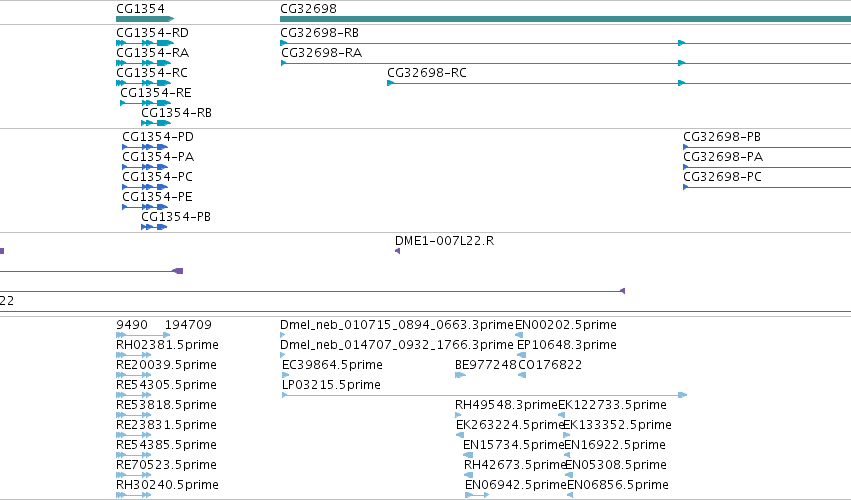Click transcript label CG1354-RE
The width and height of the screenshot is (851, 500).
point(156,93)
